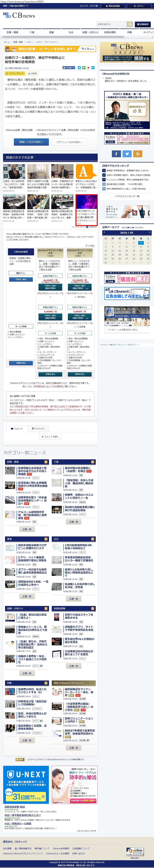This screenshot has width=154, height=868.
Task: Click RSS icon for 介護 category
Action: [93, 462]
